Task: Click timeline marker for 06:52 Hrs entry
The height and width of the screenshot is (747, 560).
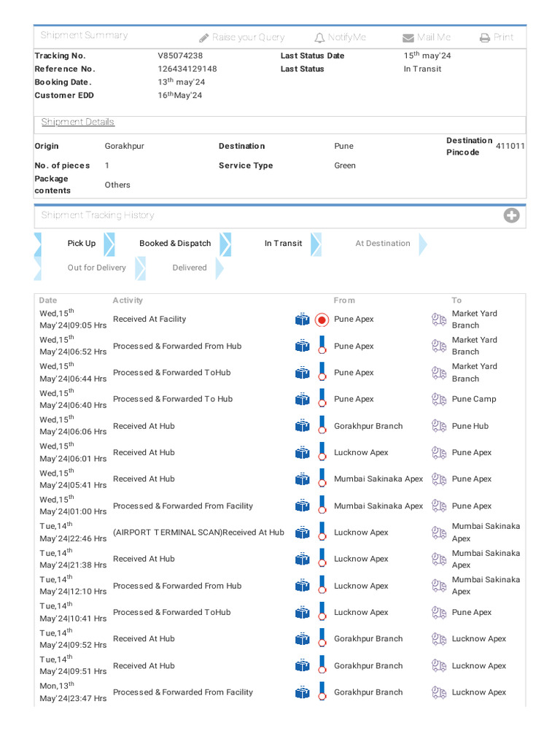Action: [x=322, y=347]
